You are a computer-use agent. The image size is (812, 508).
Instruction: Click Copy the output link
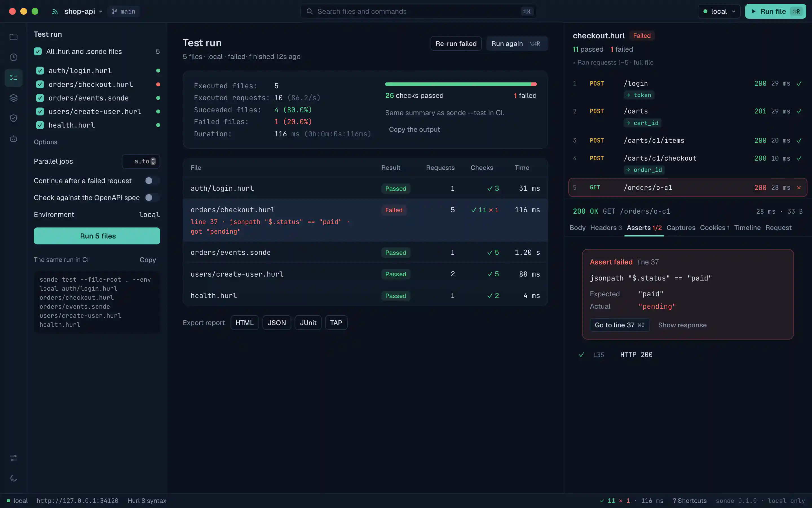[414, 130]
